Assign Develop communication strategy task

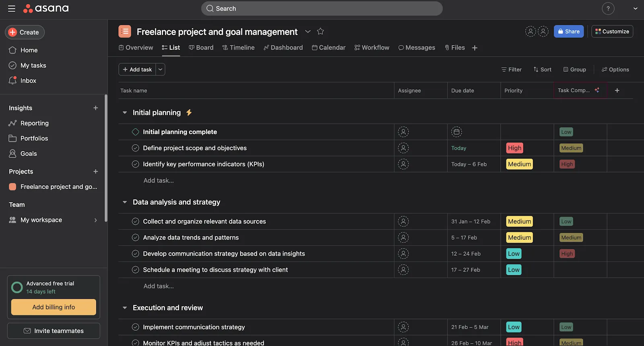[x=403, y=253]
